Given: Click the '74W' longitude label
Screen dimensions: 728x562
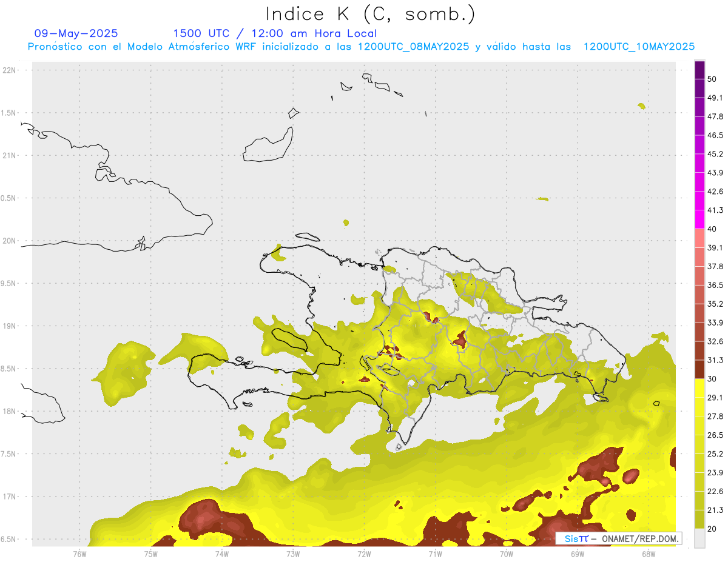Looking at the screenshot, I should coord(221,554).
